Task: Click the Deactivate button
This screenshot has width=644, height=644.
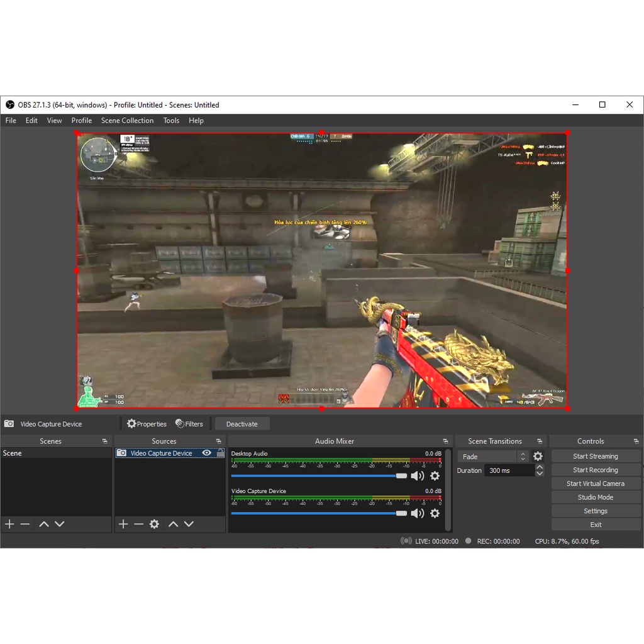Action: click(x=242, y=424)
